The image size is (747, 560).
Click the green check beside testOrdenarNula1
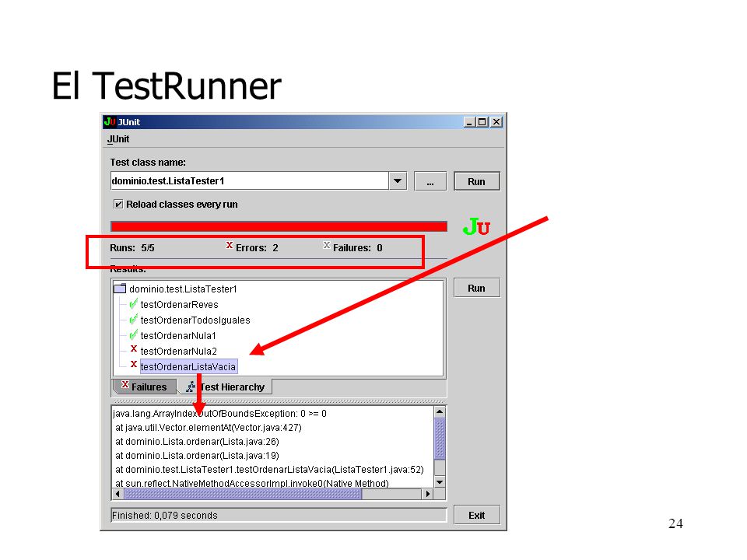pyautogui.click(x=133, y=334)
